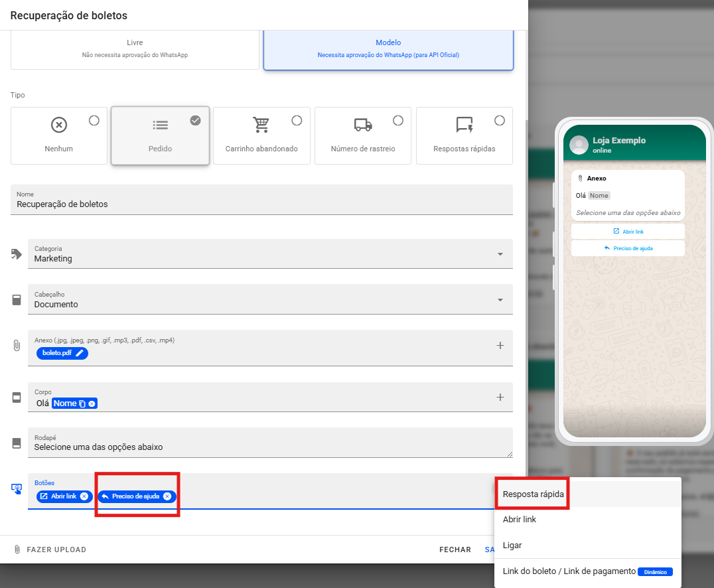Choose 'Resposta rápida' from the menu
This screenshot has width=714, height=588.
click(x=534, y=494)
